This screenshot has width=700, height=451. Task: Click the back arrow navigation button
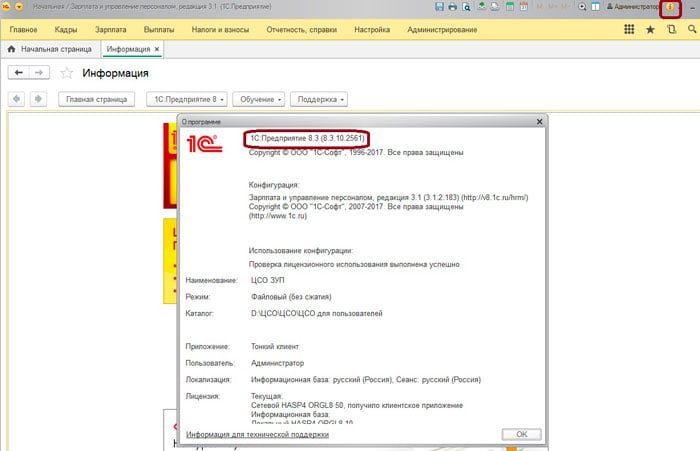18,73
